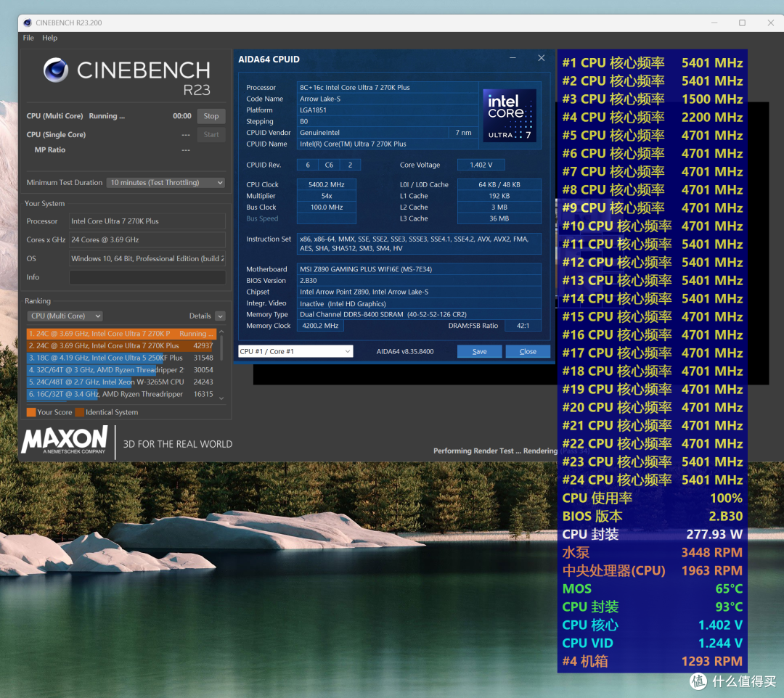Viewport: 784px width, 698px height.
Task: Select ranking row 3 Core Ultra 5 250KF Plus
Action: [x=121, y=358]
